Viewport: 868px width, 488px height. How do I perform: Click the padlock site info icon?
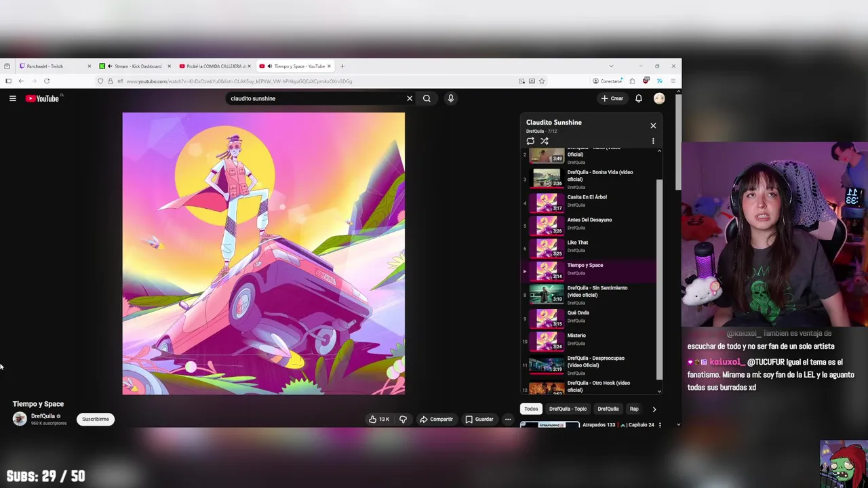[x=110, y=81]
